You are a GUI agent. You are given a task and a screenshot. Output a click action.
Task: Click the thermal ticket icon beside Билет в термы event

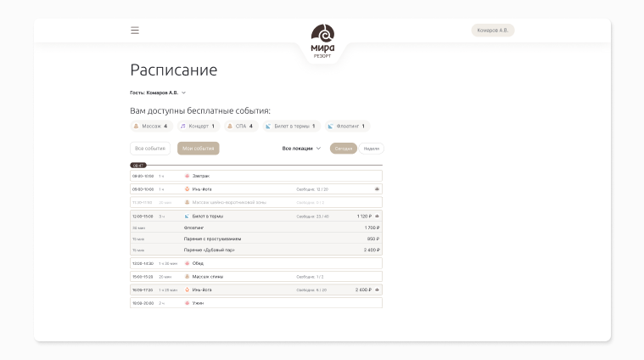(x=187, y=217)
